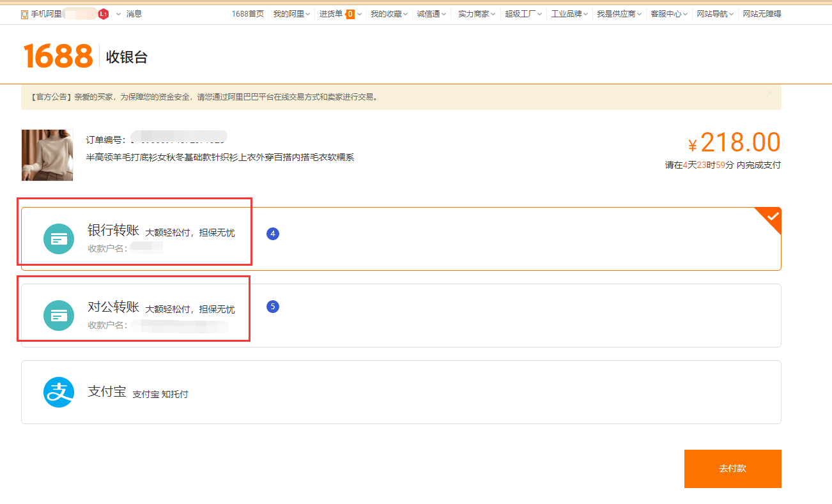The height and width of the screenshot is (504, 832).
Task: Click the ¥218.00 order amount
Action: click(x=734, y=142)
